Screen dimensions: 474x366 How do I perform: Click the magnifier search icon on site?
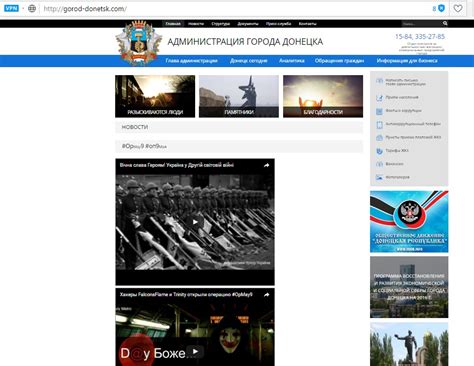(445, 23)
